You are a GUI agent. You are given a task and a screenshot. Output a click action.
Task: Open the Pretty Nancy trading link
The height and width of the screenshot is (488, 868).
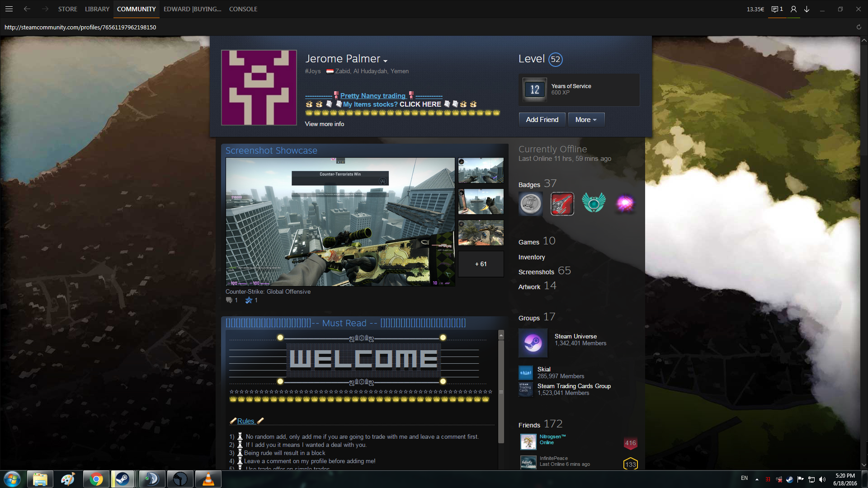tap(373, 95)
